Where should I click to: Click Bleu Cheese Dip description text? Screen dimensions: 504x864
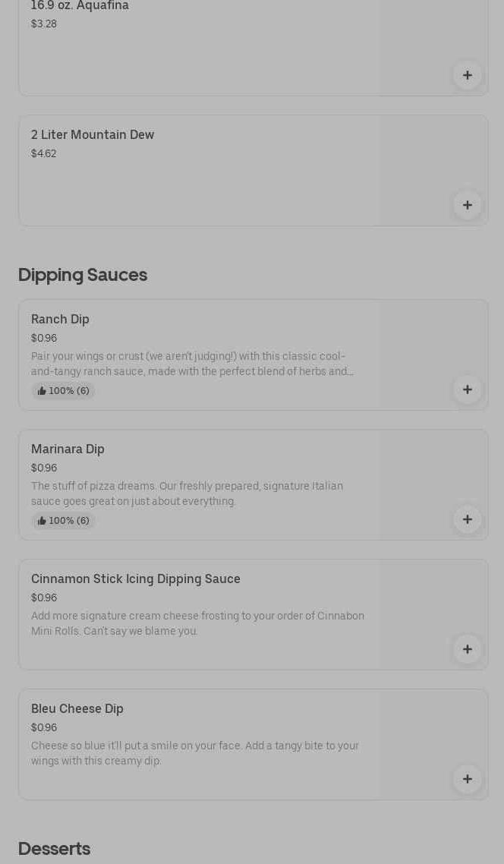pos(195,753)
